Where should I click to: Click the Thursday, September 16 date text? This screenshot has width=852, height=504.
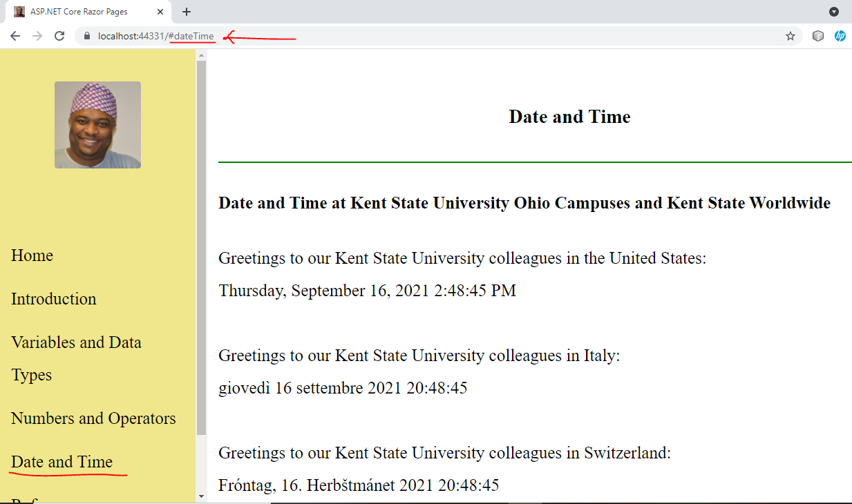click(367, 291)
